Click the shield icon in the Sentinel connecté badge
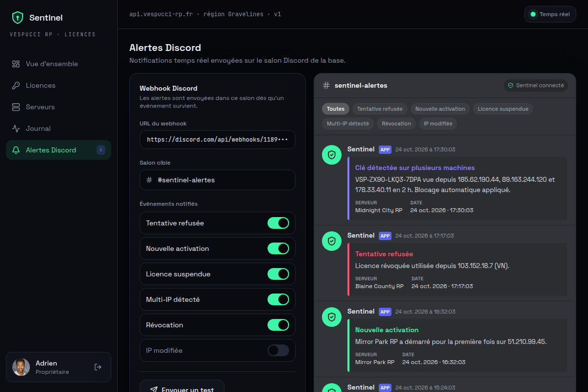 (x=511, y=85)
